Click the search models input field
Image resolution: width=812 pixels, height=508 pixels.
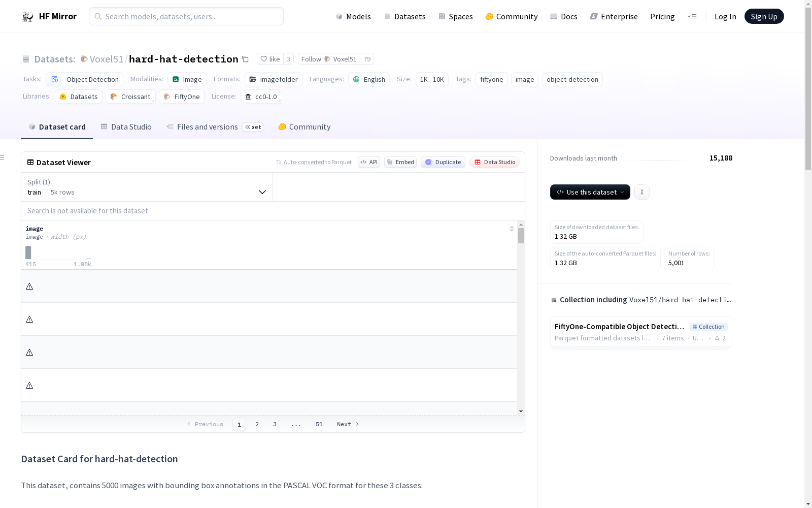coord(186,16)
